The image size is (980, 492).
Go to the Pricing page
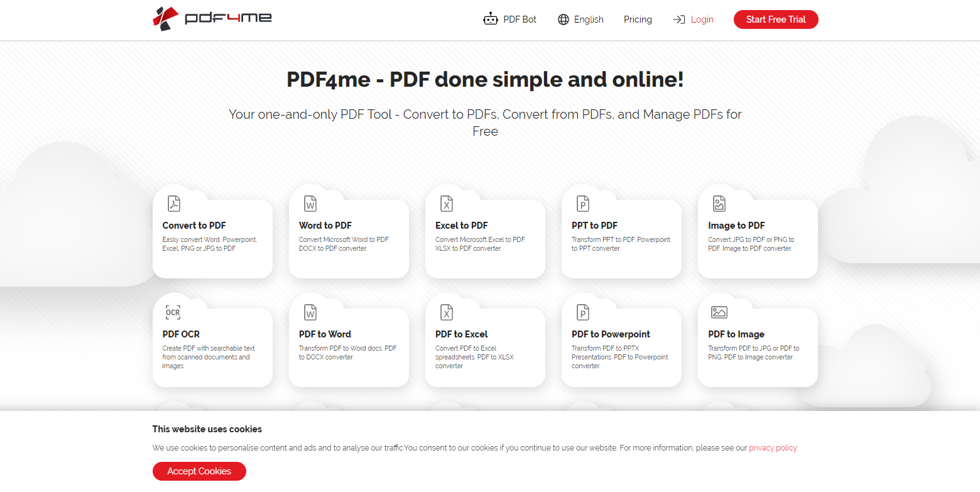click(638, 19)
